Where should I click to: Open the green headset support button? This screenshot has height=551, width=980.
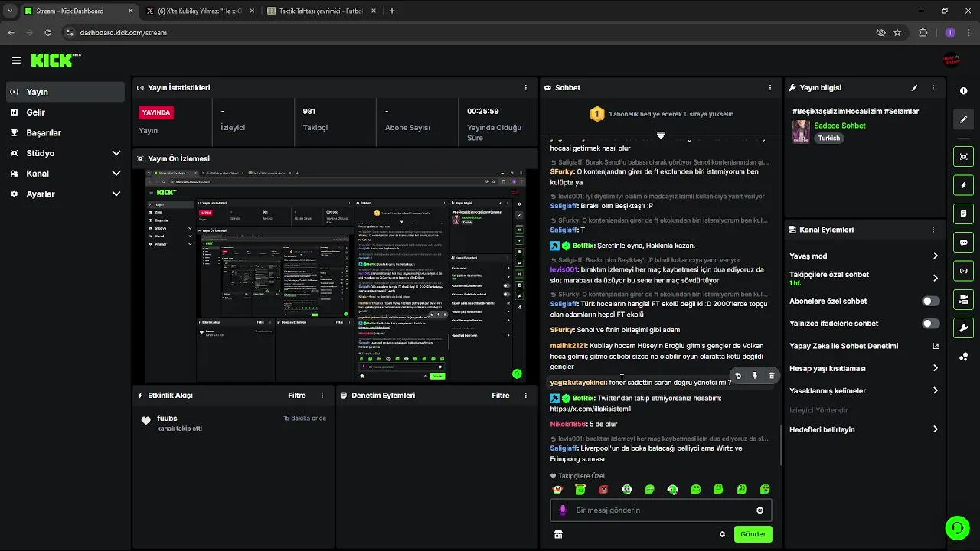957,527
